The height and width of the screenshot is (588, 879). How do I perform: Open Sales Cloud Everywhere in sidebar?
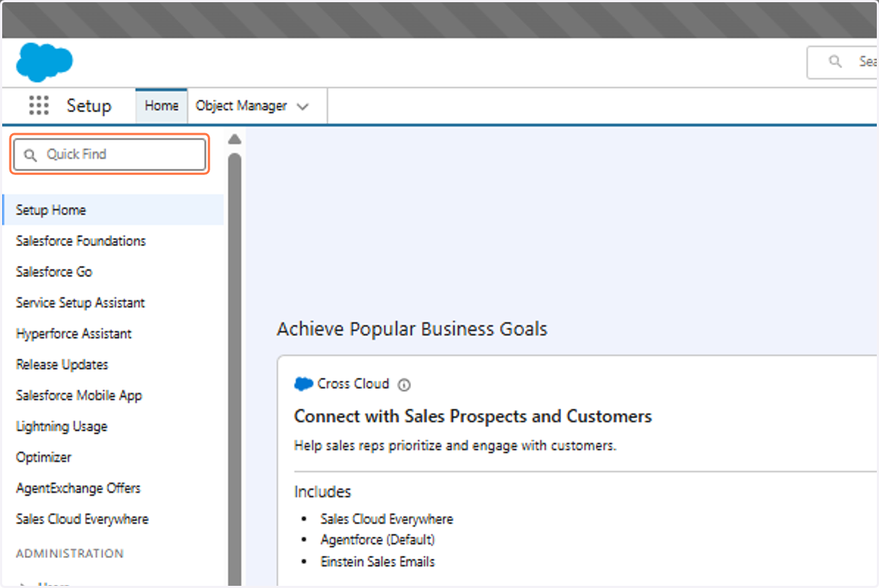[82, 519]
